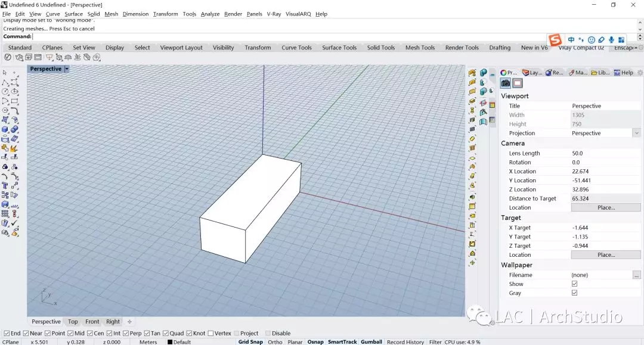Toggle Ortho in status bar

click(275, 341)
